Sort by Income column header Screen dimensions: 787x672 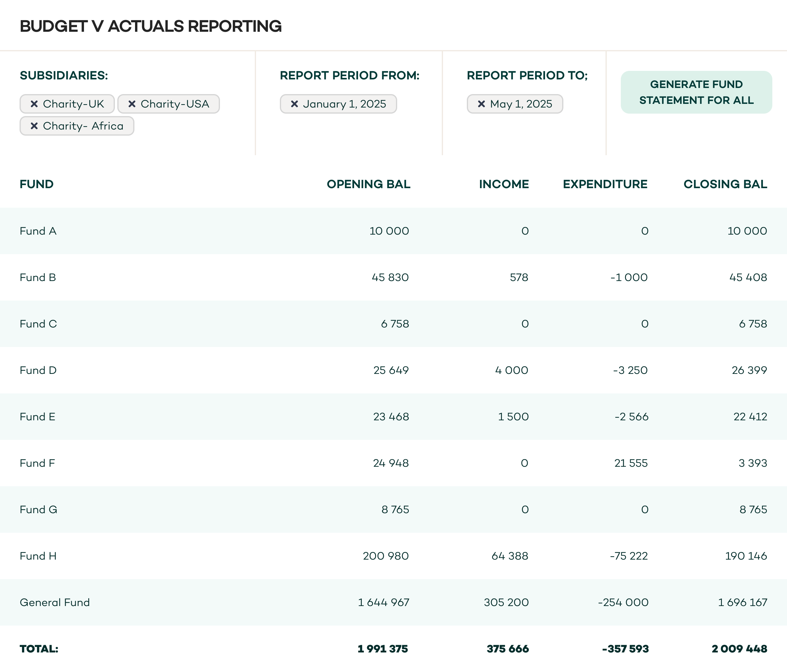[x=504, y=184]
